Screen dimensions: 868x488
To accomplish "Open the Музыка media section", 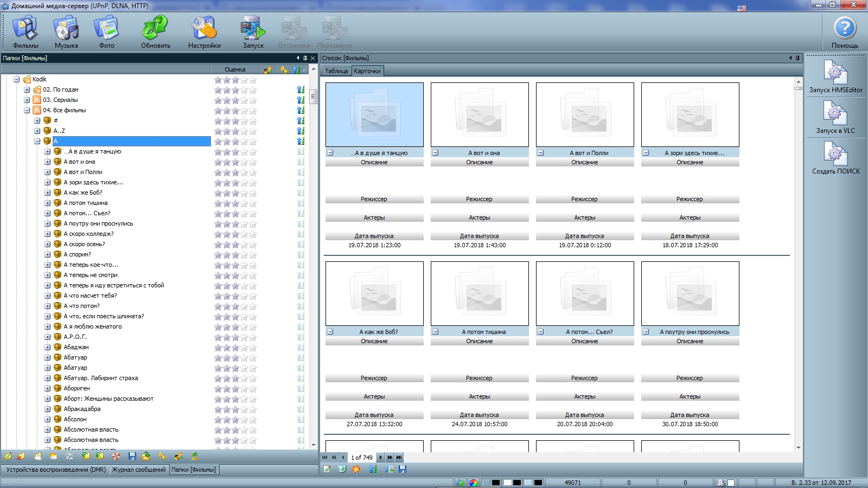I will [66, 32].
